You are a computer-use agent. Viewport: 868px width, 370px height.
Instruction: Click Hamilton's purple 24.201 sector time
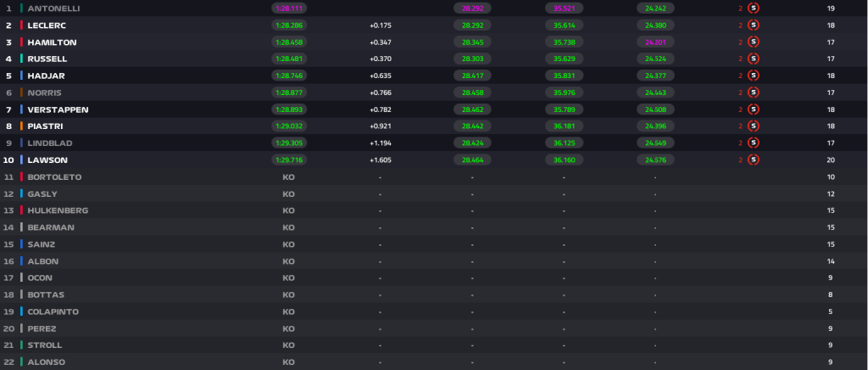(x=655, y=42)
